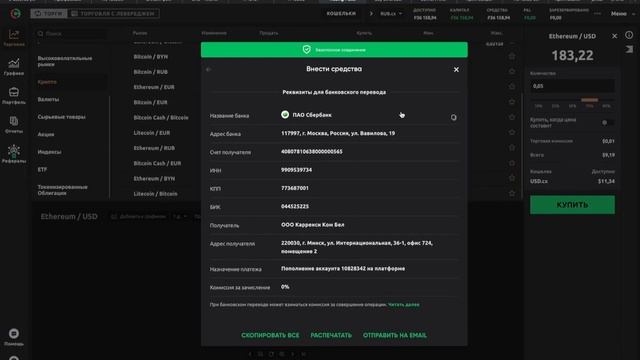The height and width of the screenshot is (360, 640).
Task: Click the Sberbank logo in bank name row
Action: click(285, 115)
